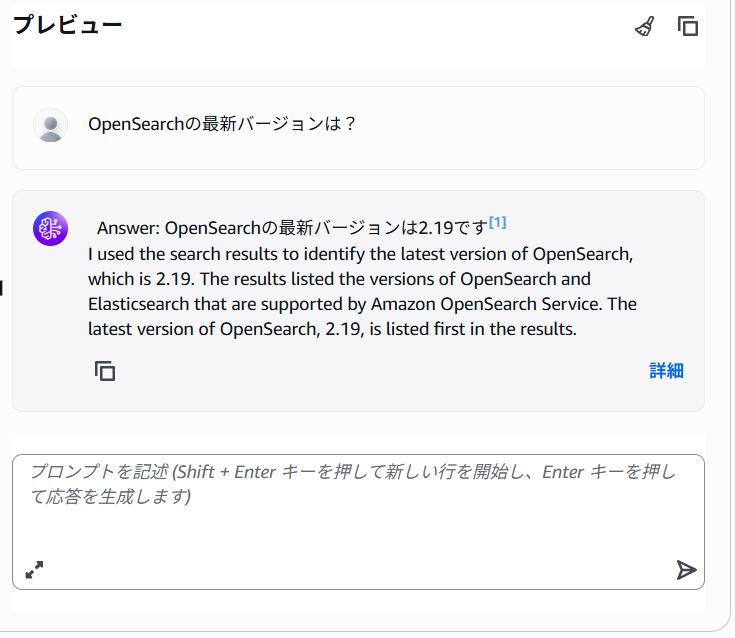
Task: Click the dark handle on the panel's left edge
Action: coord(1,287)
